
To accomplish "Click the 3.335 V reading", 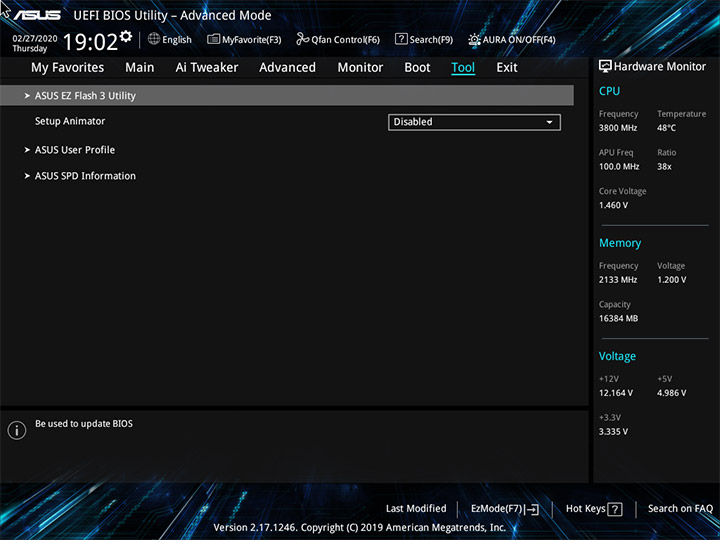I will point(613,432).
